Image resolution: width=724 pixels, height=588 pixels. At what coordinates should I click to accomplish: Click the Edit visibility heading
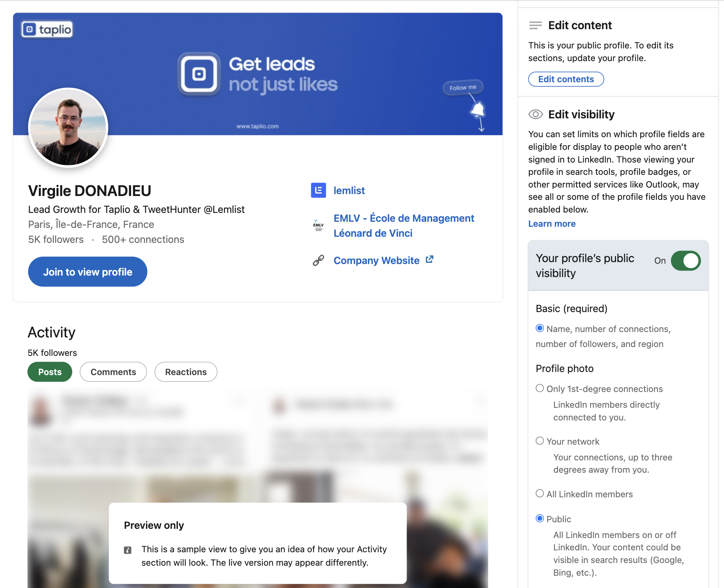tap(581, 115)
